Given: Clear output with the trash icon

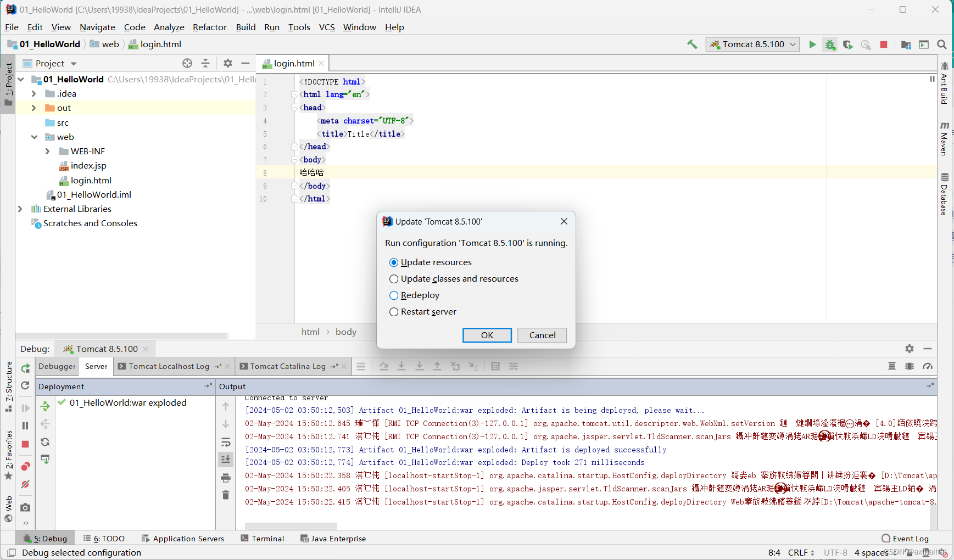Looking at the screenshot, I should (x=226, y=495).
